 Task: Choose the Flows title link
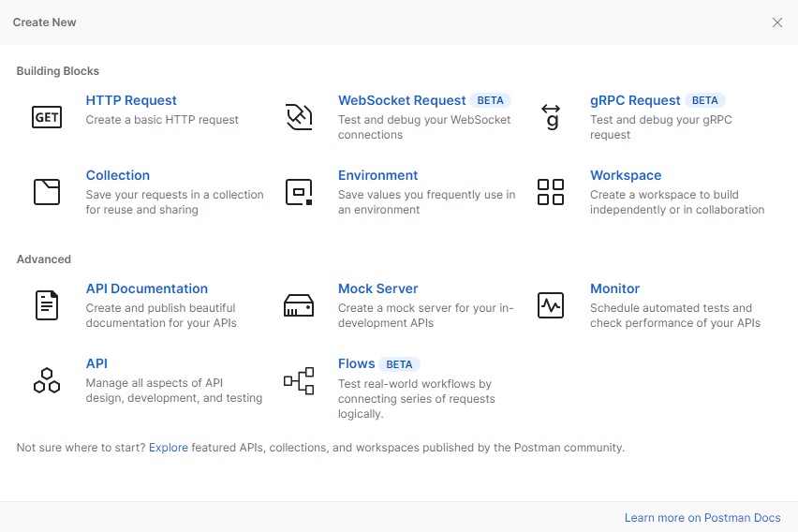pos(356,363)
